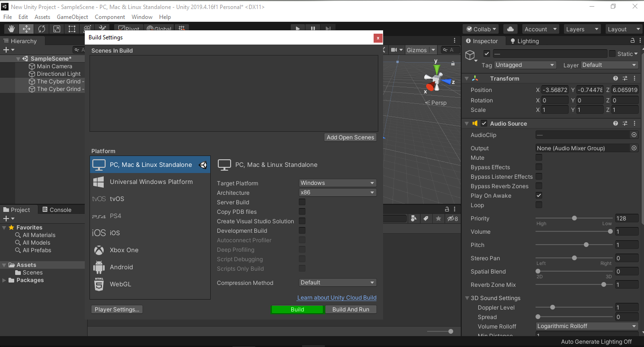Image resolution: width=644 pixels, height=347 pixels.
Task: Collapse the Transform component
Action: (467, 78)
